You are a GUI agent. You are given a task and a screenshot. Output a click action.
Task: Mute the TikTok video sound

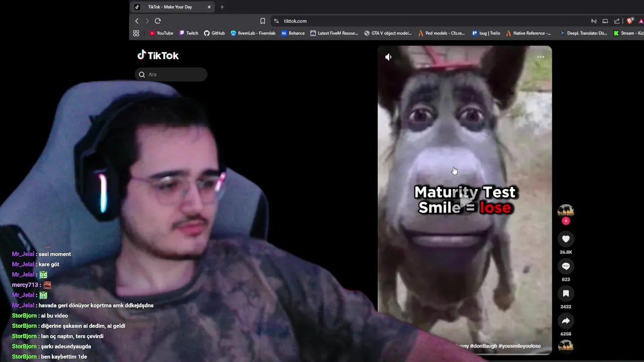388,57
